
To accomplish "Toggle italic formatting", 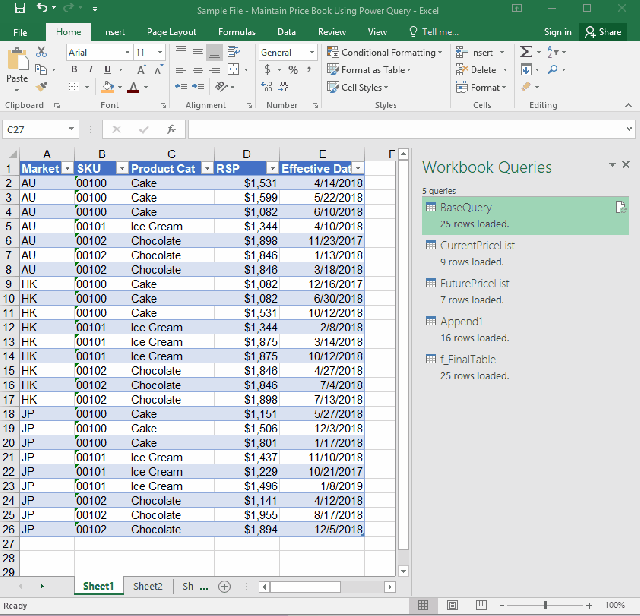I will 91,69.
